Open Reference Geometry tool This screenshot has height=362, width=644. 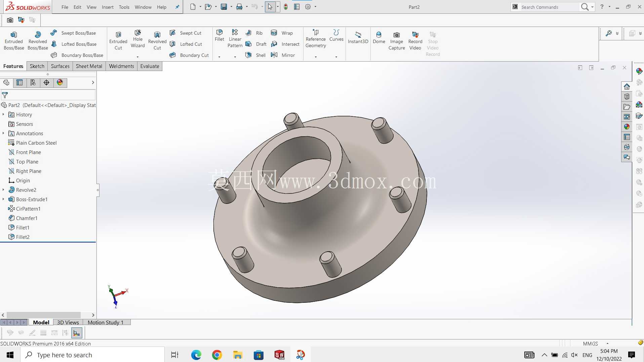pos(316,39)
